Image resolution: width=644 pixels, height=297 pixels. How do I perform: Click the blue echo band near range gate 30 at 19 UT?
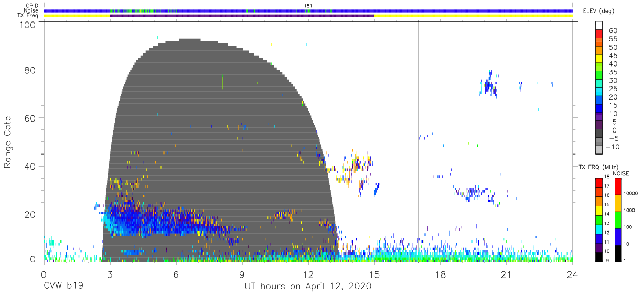coord(474,193)
